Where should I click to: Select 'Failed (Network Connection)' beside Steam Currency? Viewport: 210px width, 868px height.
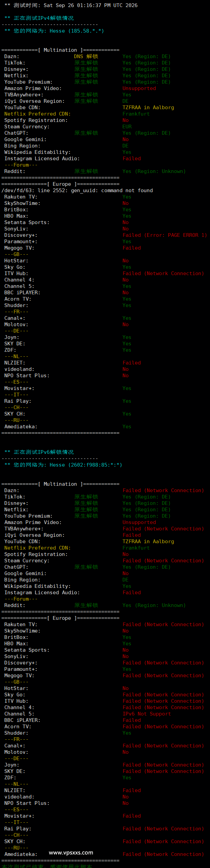(x=164, y=561)
